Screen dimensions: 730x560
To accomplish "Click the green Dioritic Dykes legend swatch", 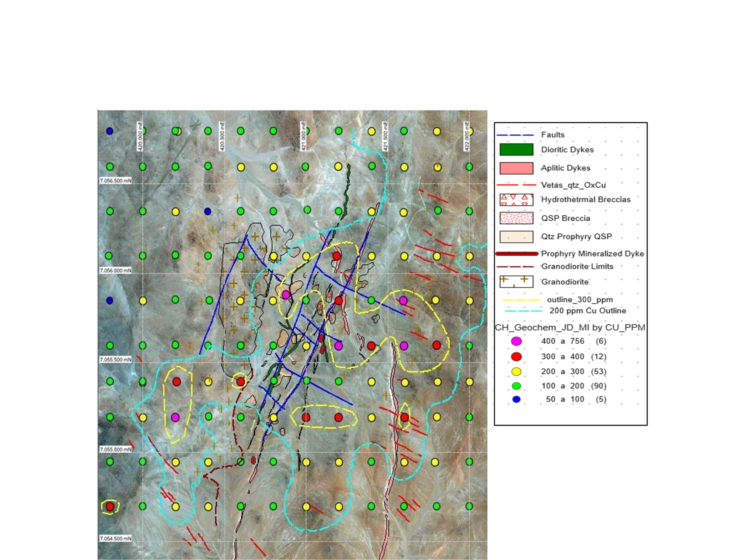I will point(516,150).
